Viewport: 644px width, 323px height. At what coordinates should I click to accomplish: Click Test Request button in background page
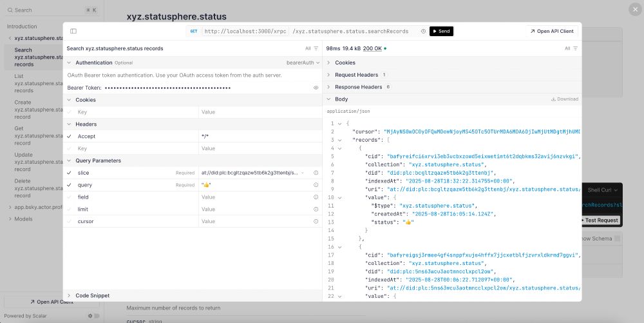coord(600,220)
